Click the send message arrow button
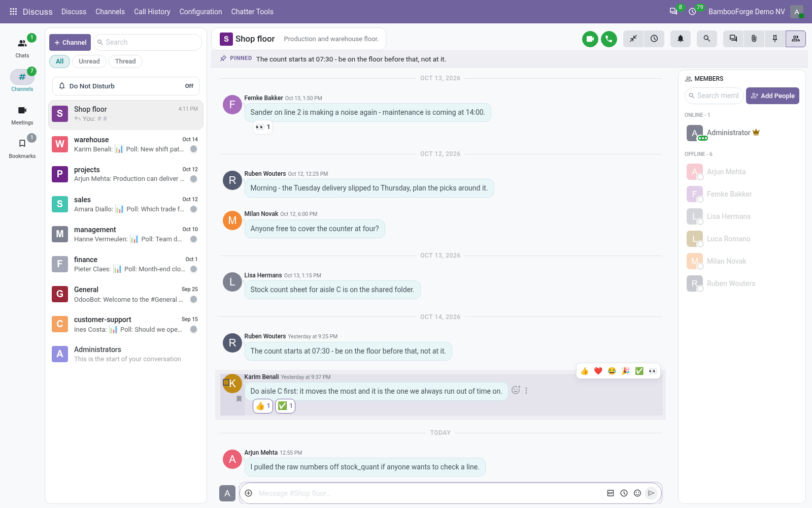 coord(651,493)
